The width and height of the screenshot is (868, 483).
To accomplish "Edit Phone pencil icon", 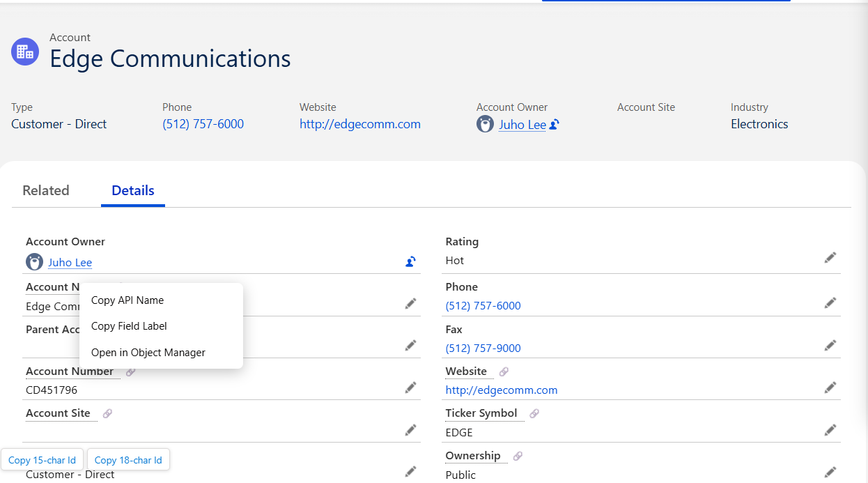I will [x=830, y=302].
